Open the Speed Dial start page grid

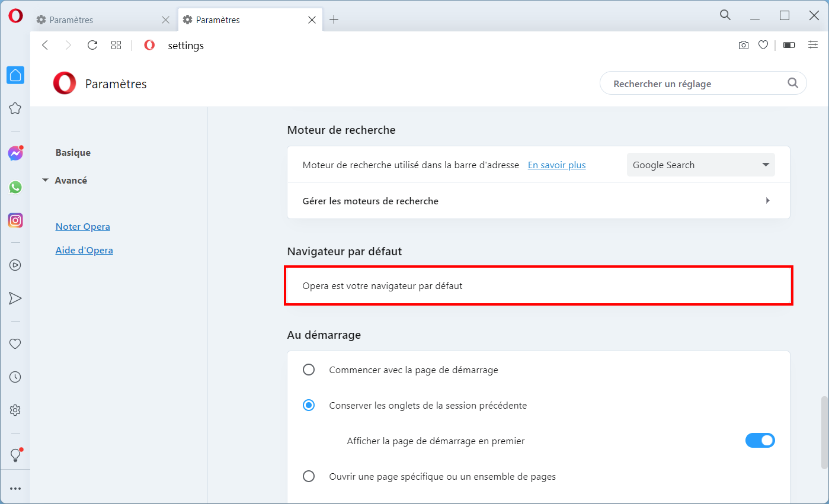click(x=116, y=46)
